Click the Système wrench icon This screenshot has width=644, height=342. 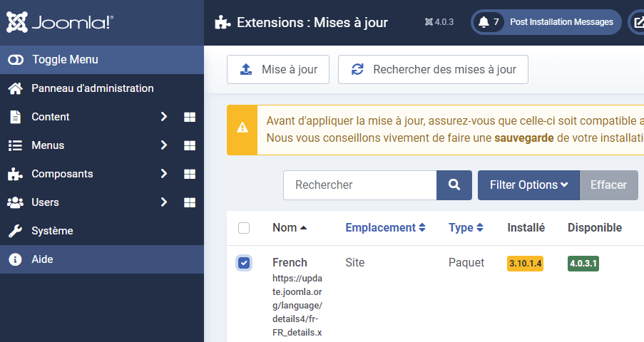15,231
